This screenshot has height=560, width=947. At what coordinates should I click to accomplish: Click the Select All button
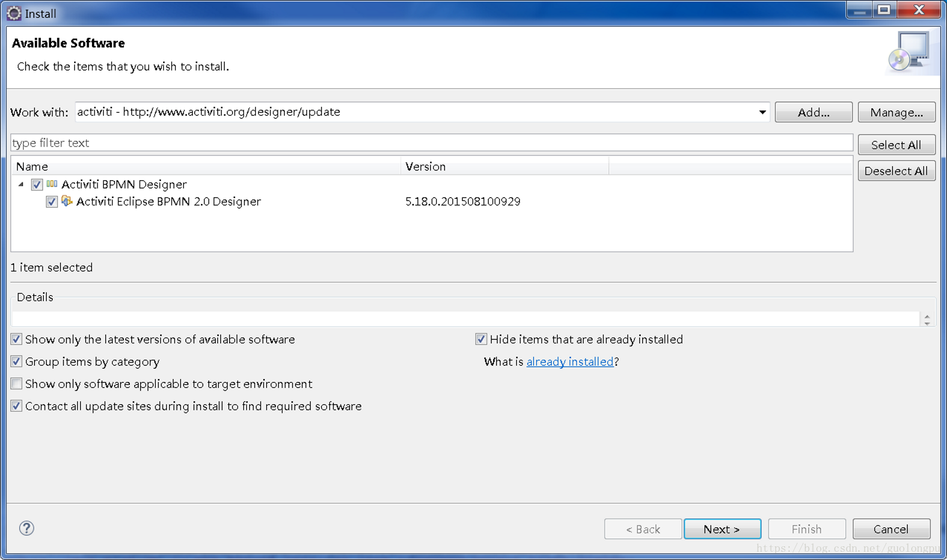click(897, 145)
